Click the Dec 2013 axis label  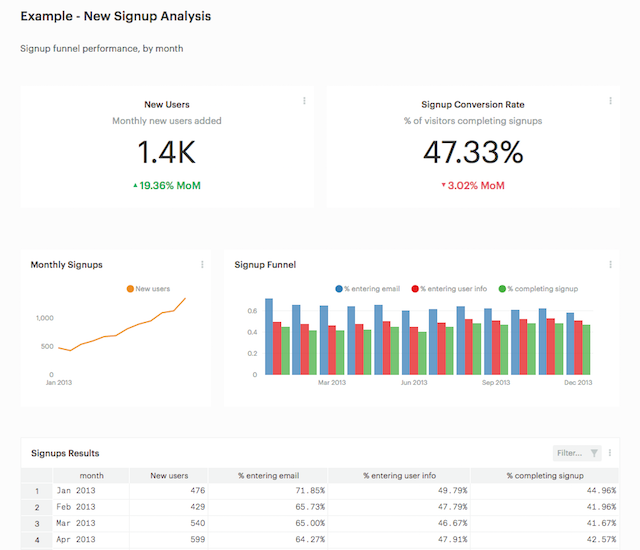(578, 382)
